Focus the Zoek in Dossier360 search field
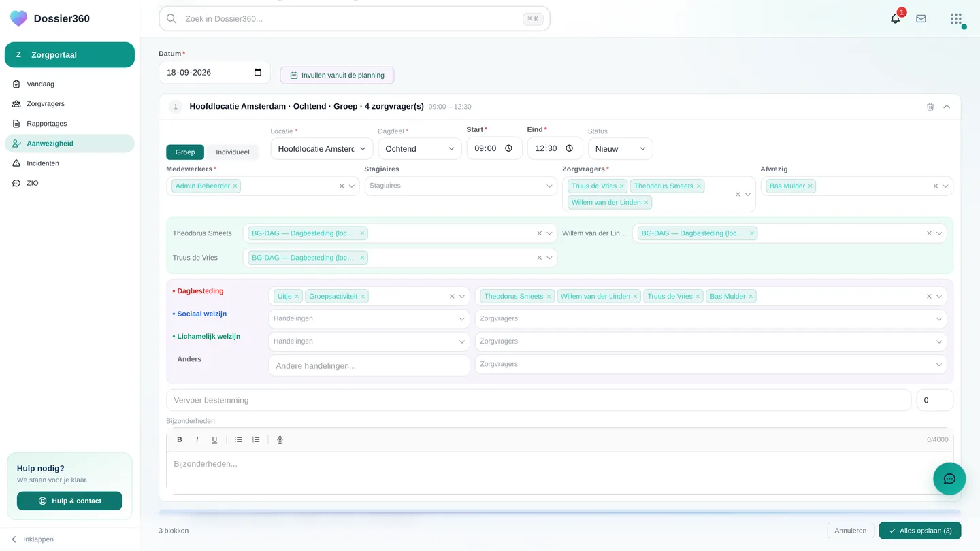980x551 pixels. [354, 19]
